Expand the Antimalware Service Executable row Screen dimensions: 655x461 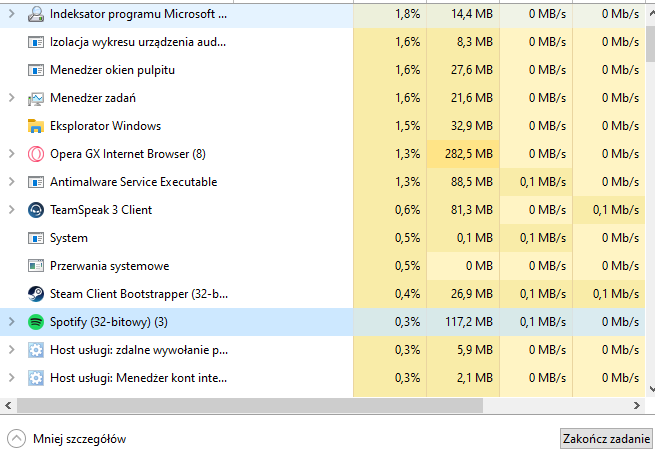(12, 182)
